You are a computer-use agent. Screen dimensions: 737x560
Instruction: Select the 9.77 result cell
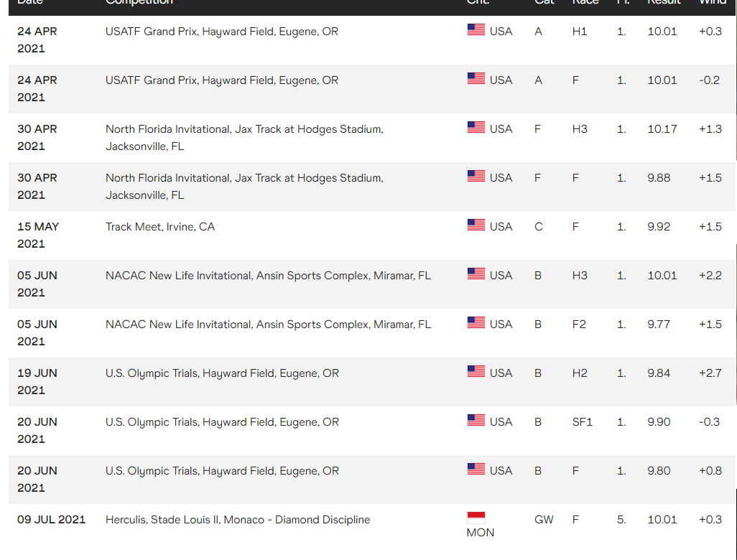coord(659,325)
